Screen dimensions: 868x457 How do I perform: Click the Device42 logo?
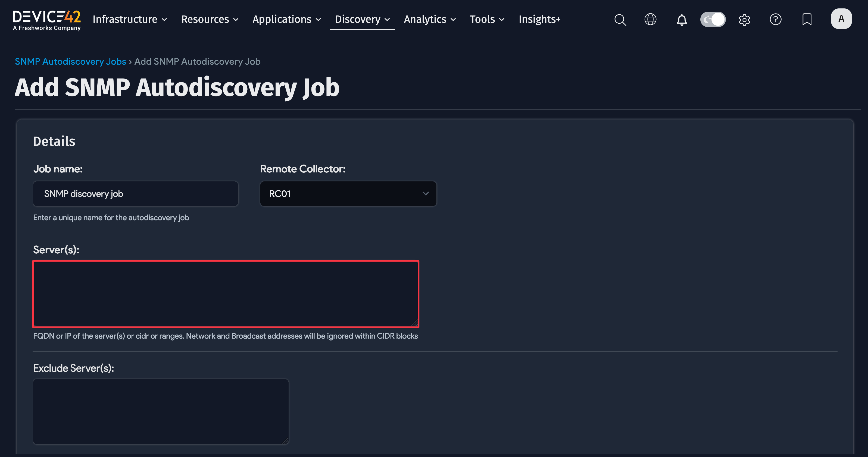pyautogui.click(x=46, y=20)
